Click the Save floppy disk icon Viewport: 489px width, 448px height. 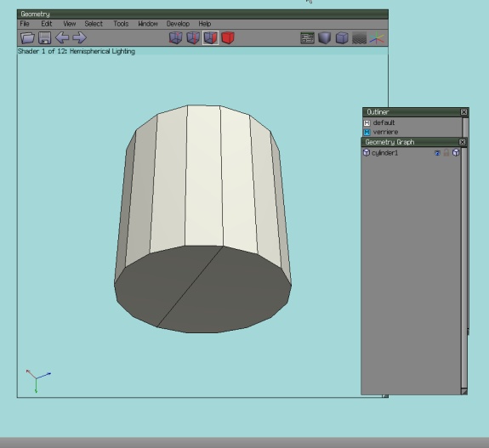point(44,37)
